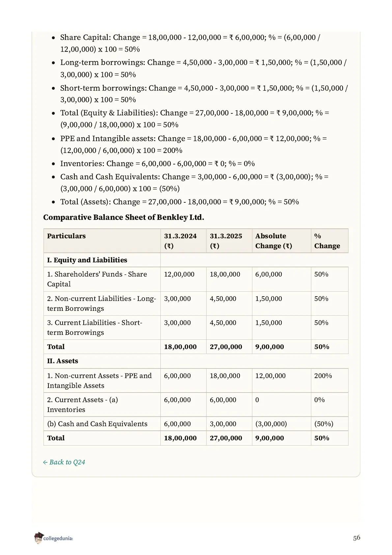The height and width of the screenshot is (555, 392).
Task: Select the 12,00,000 absolute change cell
Action: (x=282, y=381)
